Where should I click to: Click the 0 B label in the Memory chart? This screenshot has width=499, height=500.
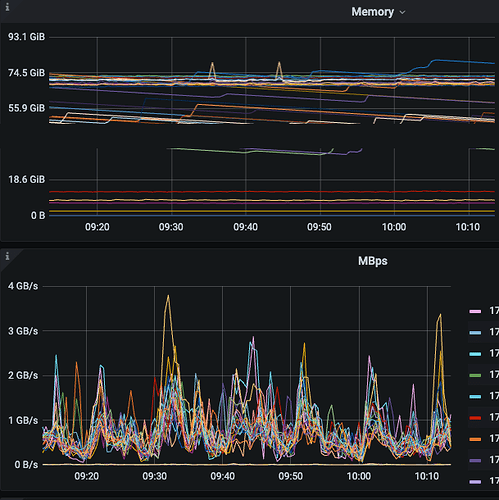click(x=38, y=216)
